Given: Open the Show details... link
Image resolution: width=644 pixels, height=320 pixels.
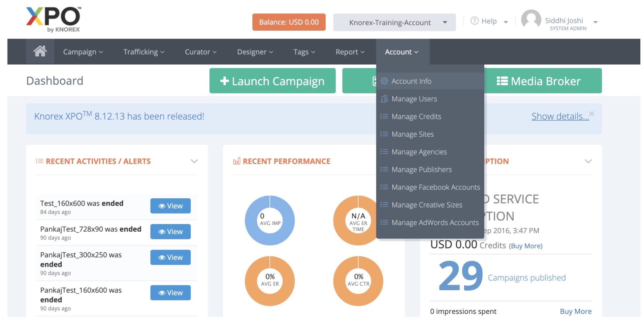Looking at the screenshot, I should tap(560, 116).
